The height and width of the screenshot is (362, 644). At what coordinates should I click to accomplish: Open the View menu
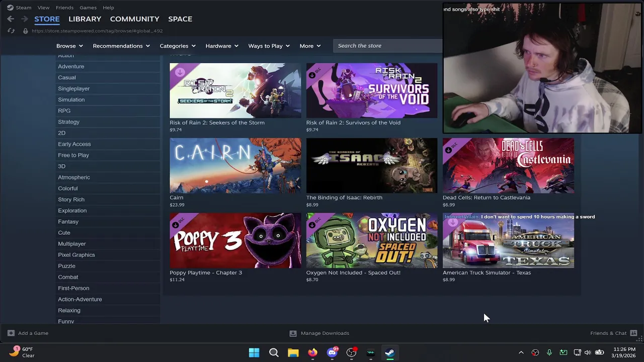coord(43,8)
